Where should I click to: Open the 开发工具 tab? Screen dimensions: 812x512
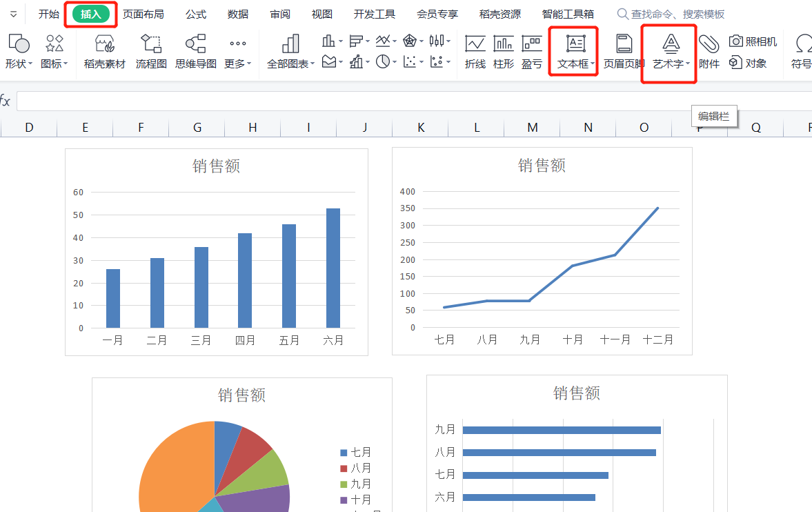click(x=374, y=14)
